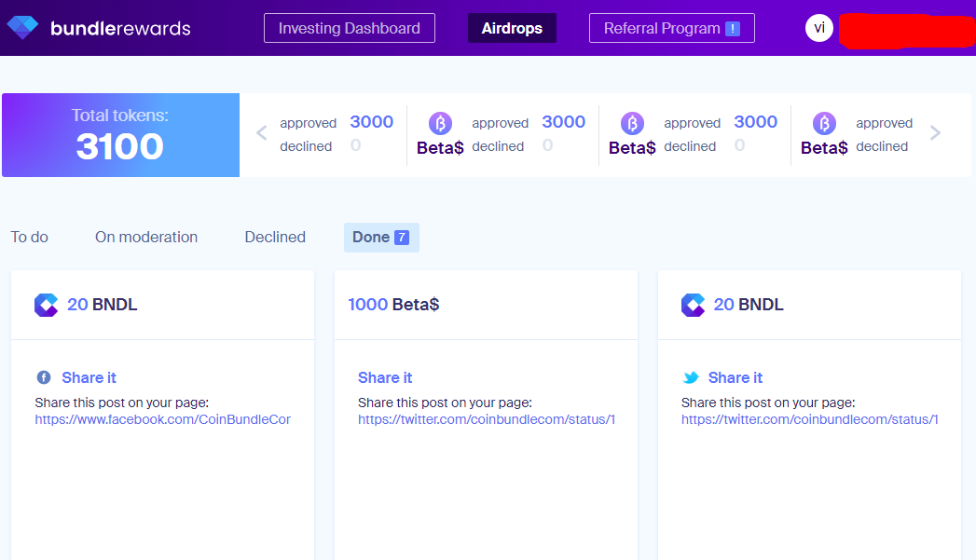Click the first approved 3000 value

(x=372, y=122)
